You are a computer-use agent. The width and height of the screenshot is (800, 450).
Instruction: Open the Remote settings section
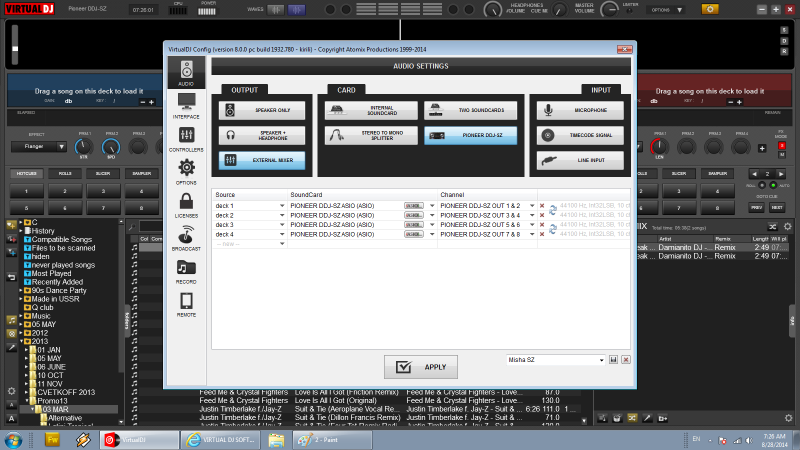pyautogui.click(x=186, y=304)
